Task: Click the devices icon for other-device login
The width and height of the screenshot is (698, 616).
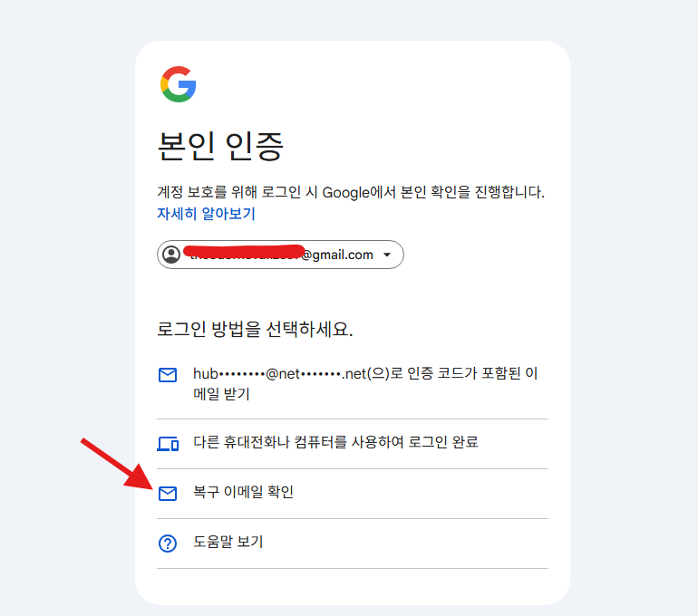Action: 168,444
